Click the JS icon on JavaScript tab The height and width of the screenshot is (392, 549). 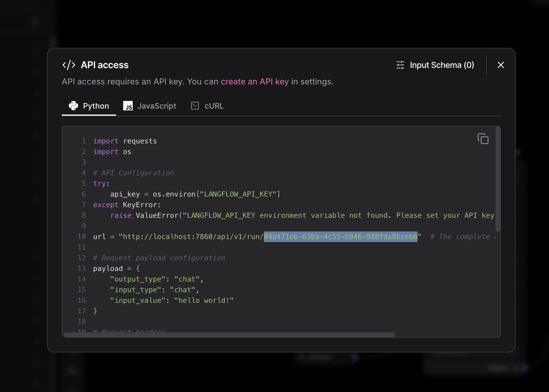[x=128, y=106]
